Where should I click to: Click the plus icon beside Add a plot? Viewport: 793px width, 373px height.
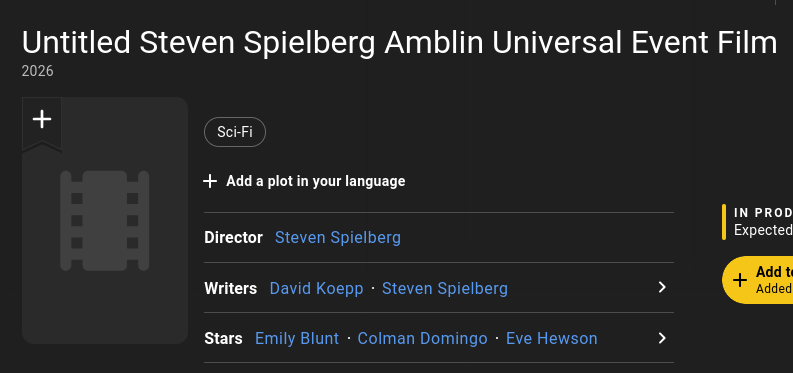210,181
